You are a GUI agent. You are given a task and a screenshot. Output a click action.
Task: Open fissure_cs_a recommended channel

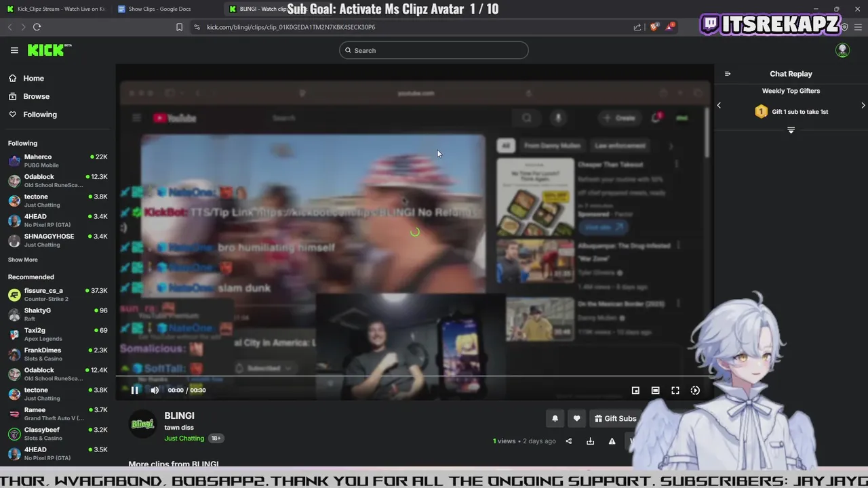pyautogui.click(x=58, y=294)
